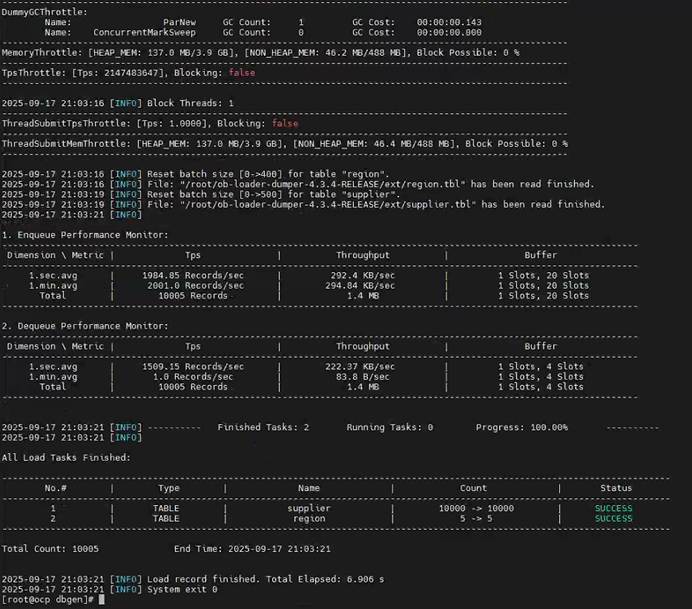Click 292.4 KB/sec throughput value

click(363, 275)
